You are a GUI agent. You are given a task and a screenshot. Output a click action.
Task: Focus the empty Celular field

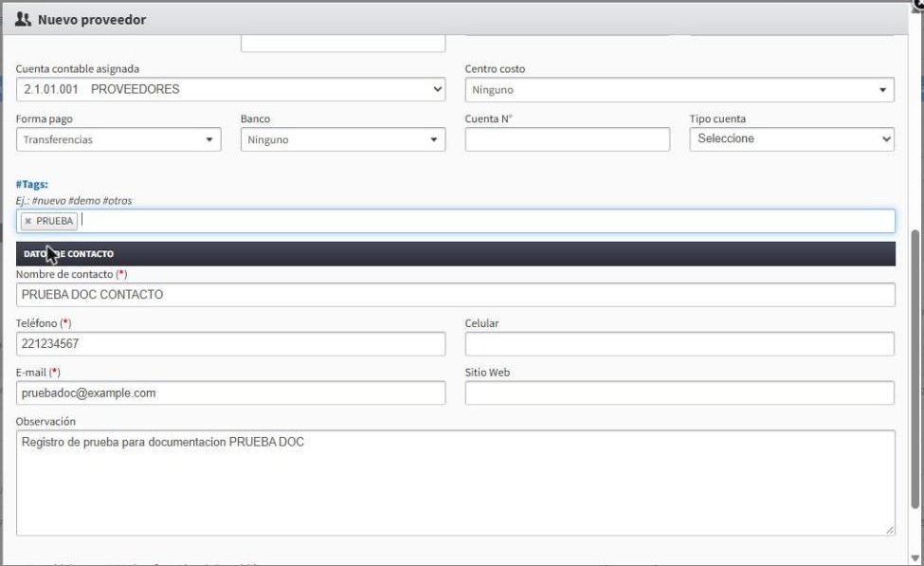point(679,344)
